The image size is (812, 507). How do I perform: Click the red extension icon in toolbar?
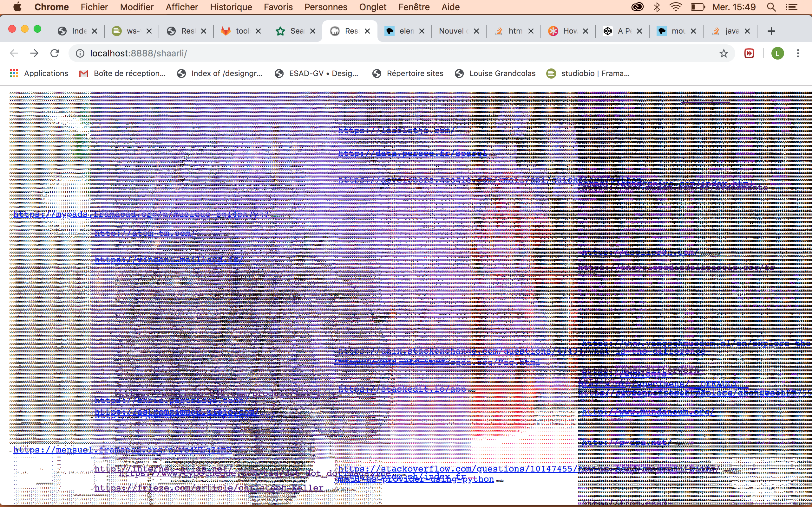(749, 53)
